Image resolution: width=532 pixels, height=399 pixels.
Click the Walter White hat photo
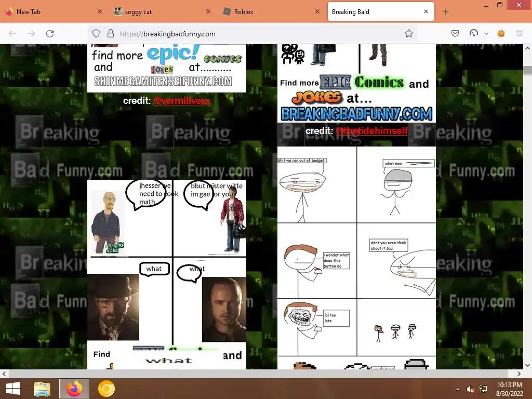point(113,308)
